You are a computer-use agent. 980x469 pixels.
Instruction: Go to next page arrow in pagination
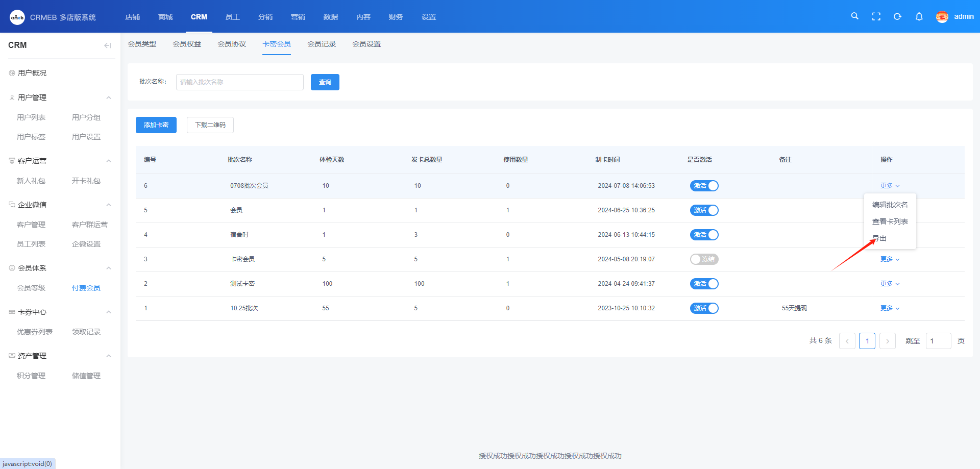pos(887,341)
